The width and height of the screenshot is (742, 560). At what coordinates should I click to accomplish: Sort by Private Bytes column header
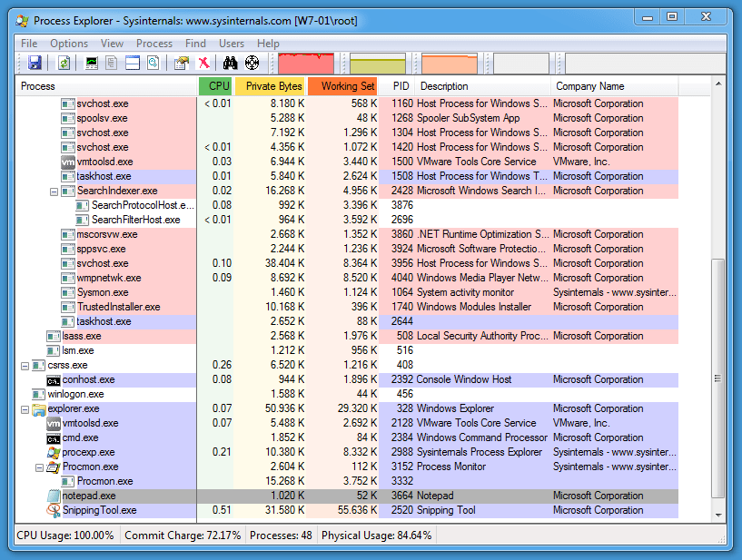point(273,86)
